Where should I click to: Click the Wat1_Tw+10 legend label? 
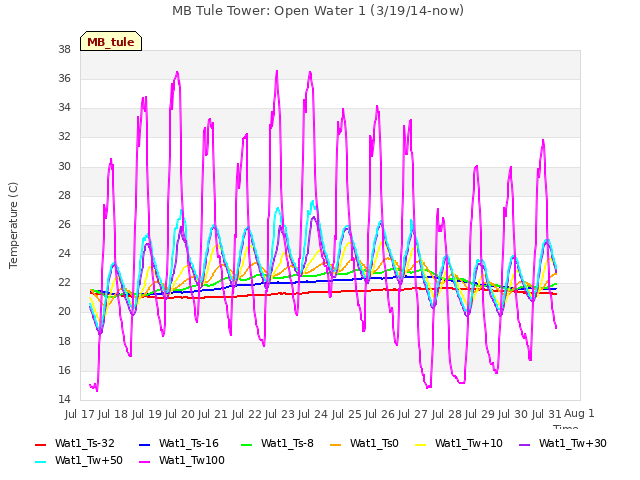tap(469, 443)
